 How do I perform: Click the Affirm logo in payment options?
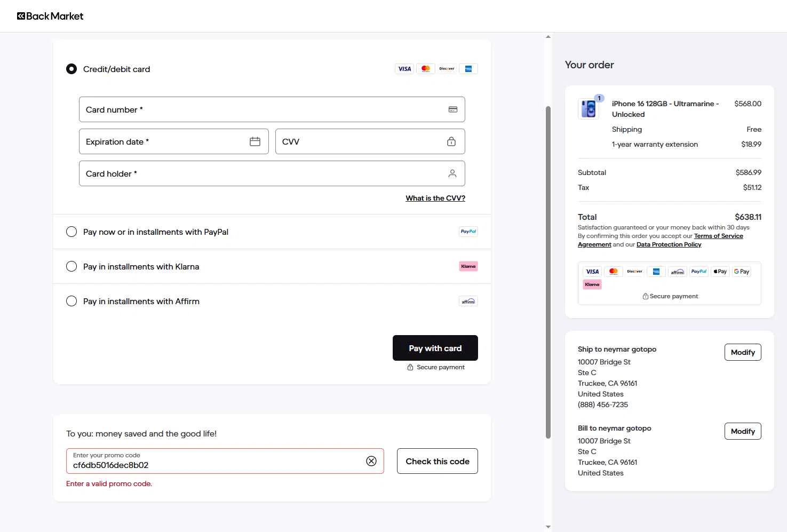(x=468, y=301)
